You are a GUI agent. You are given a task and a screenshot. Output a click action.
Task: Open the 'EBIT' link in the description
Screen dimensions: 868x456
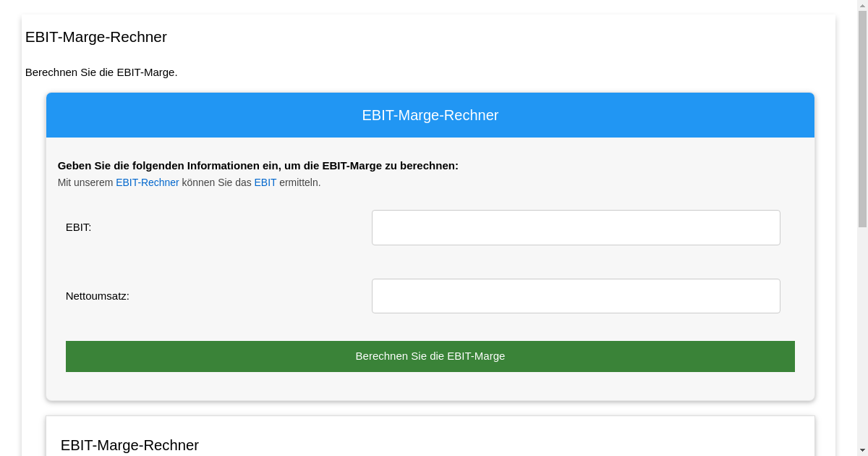coord(265,182)
